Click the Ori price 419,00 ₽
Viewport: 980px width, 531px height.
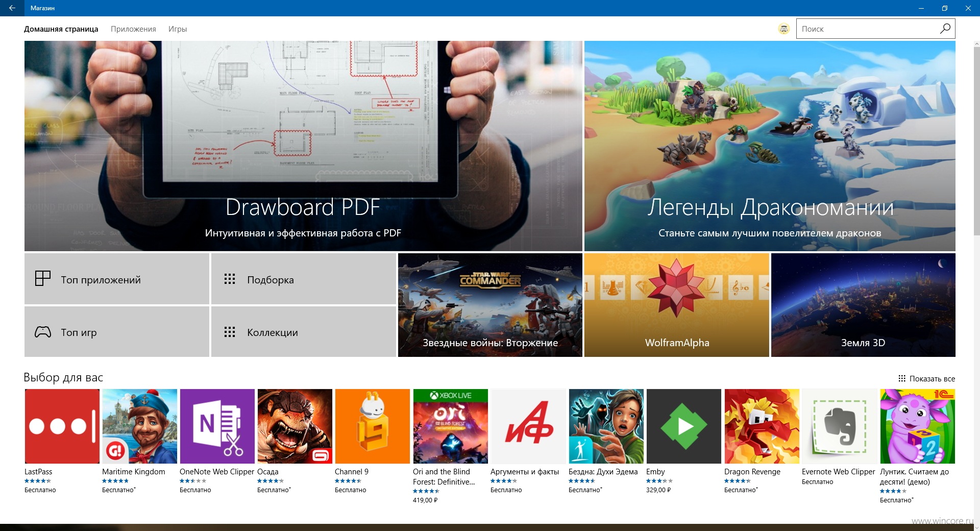[x=425, y=500]
